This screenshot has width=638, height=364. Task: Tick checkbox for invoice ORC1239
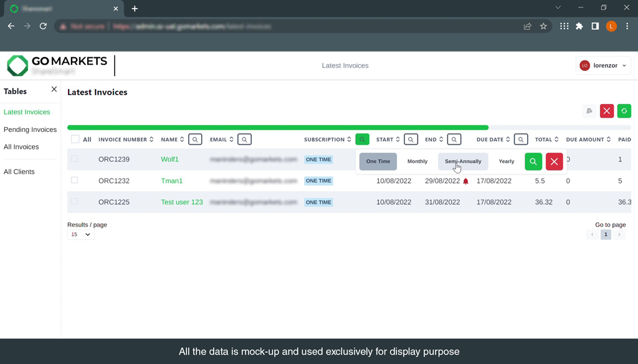pos(75,159)
